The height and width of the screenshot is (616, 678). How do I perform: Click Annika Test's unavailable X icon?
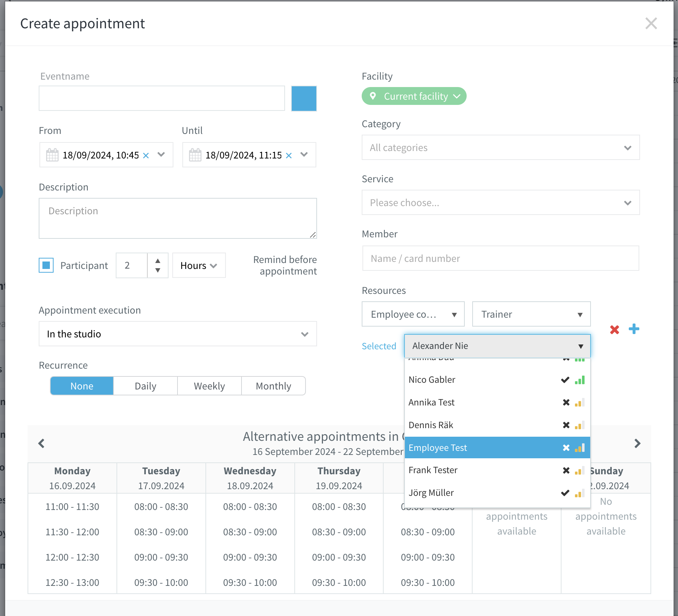pyautogui.click(x=566, y=402)
